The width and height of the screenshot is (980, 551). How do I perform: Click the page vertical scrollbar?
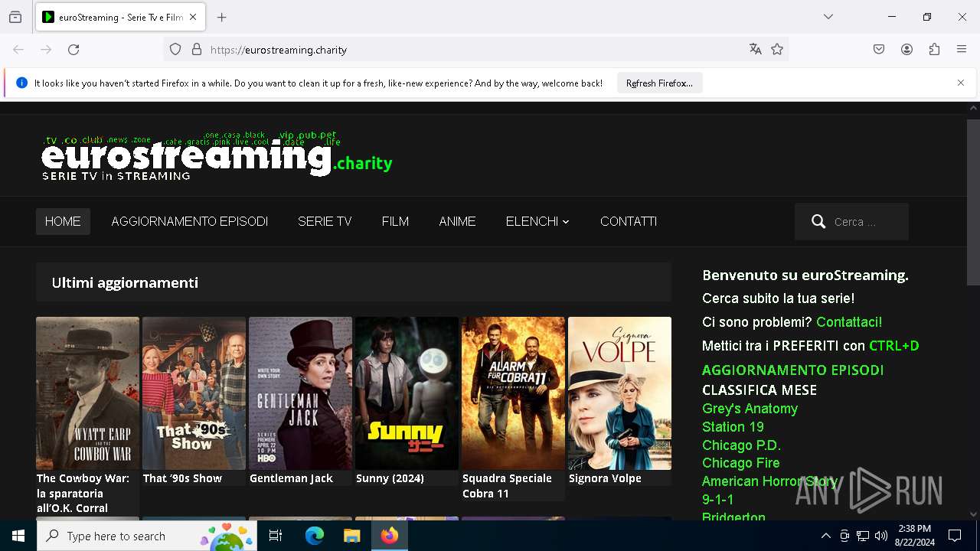click(x=973, y=202)
